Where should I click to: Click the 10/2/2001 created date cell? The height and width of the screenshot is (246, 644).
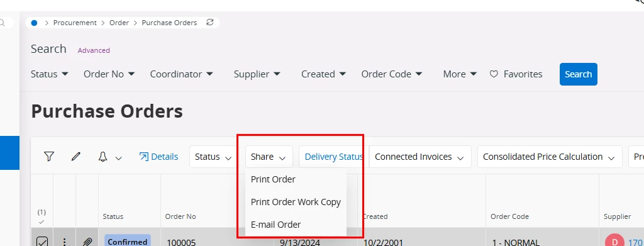[x=383, y=242]
